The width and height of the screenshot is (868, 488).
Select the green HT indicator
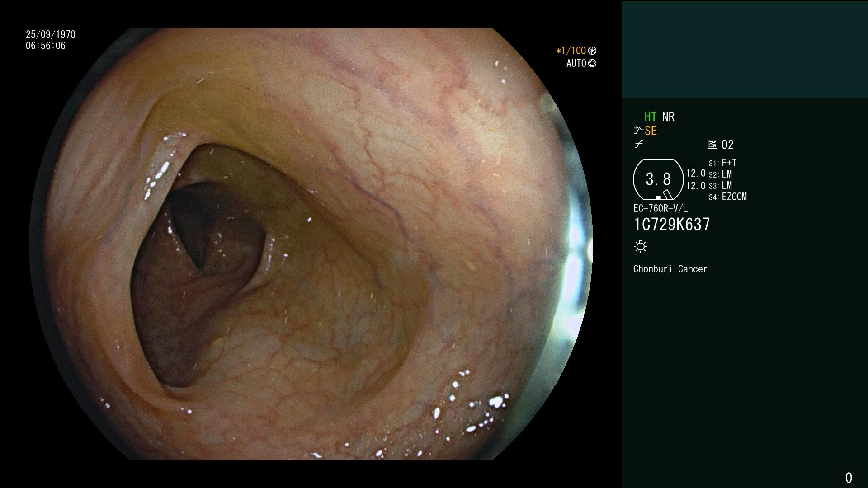click(x=651, y=117)
